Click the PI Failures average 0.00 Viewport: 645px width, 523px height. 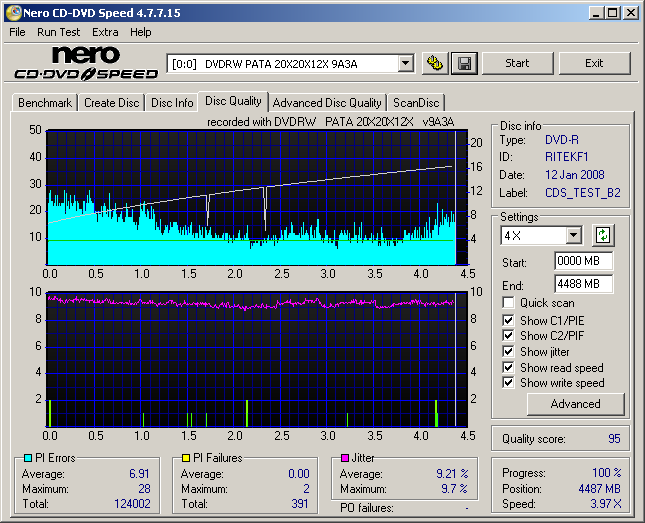click(x=299, y=474)
